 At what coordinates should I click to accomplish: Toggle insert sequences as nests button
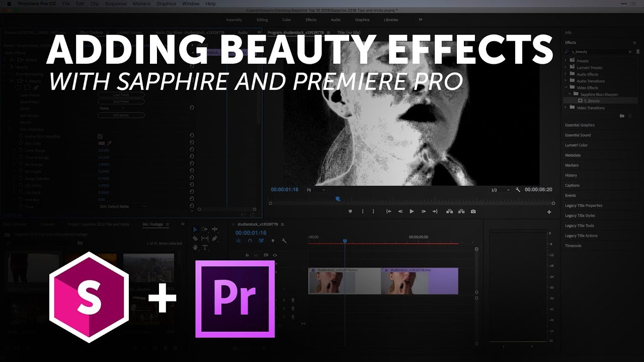coord(238,241)
